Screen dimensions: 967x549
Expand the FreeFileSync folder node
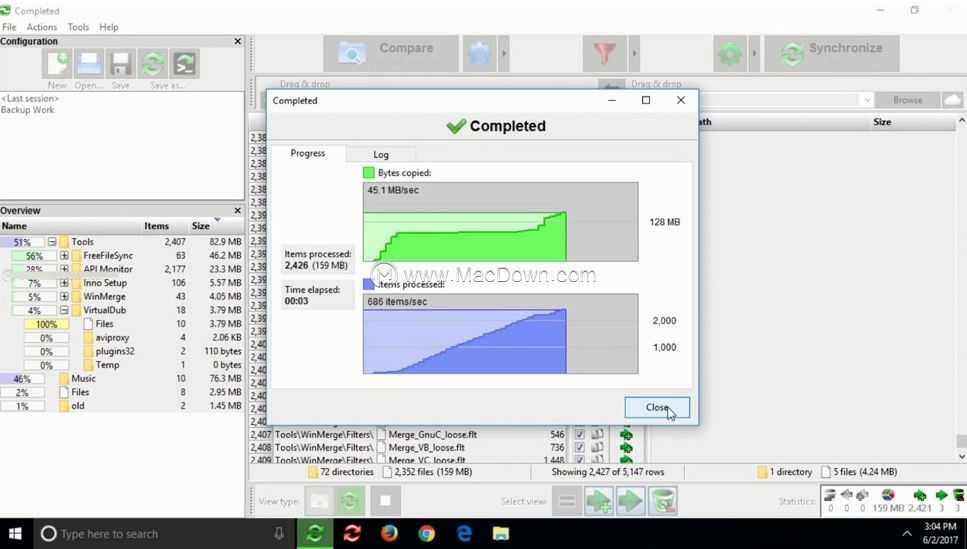64,255
